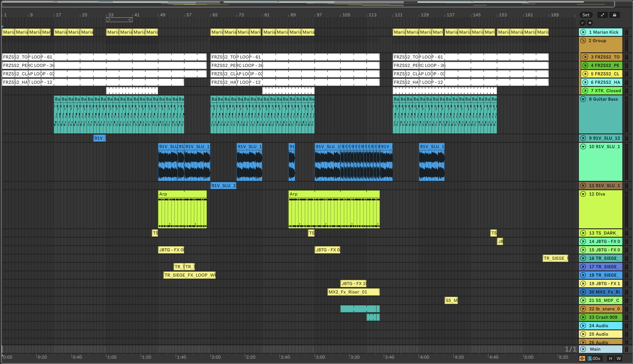This screenshot has width=633, height=364.
Task: Unfold track 11 91V_SLU_1
Action: pyautogui.click(x=583, y=186)
